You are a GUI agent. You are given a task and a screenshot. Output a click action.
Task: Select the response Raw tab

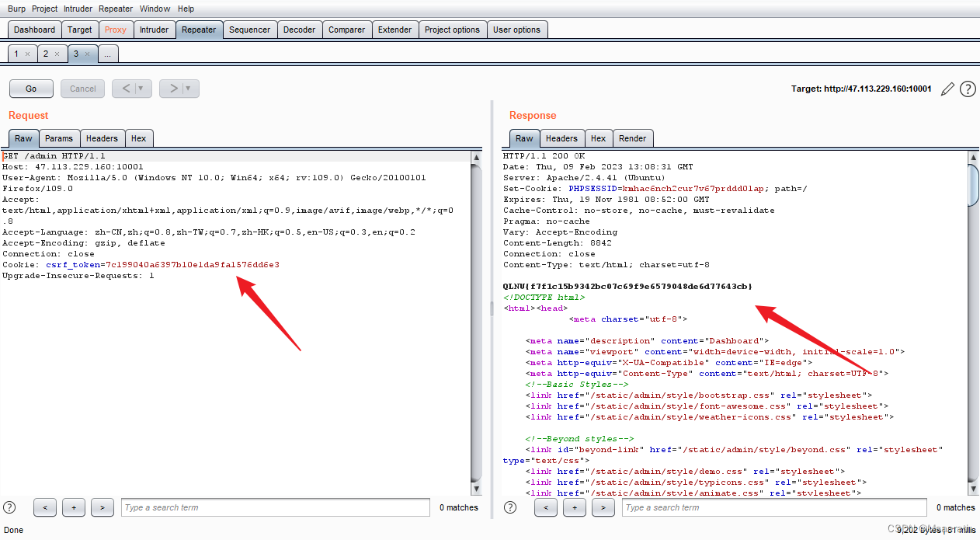coord(524,138)
